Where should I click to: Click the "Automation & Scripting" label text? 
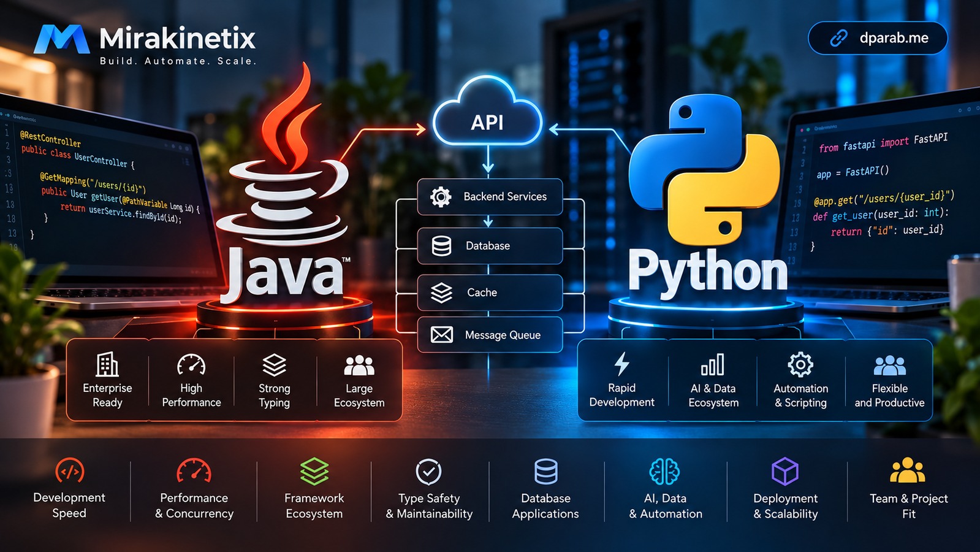coord(800,396)
